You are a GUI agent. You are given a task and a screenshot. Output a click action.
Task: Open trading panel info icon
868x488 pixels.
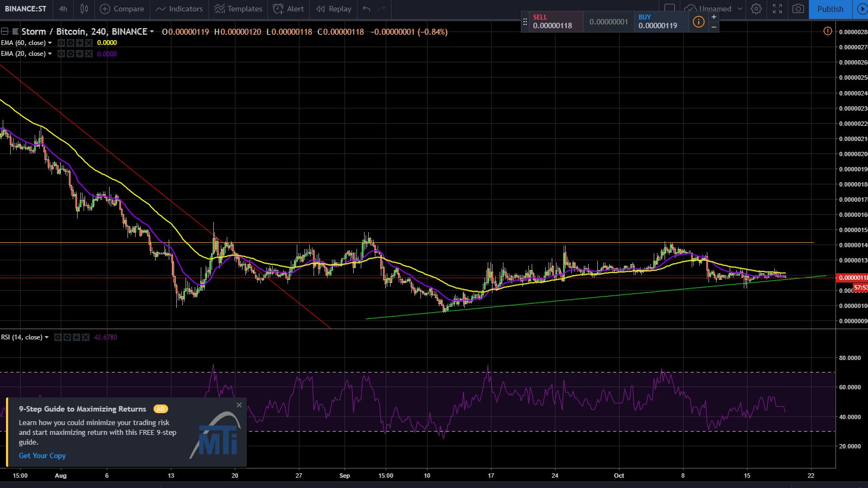699,22
